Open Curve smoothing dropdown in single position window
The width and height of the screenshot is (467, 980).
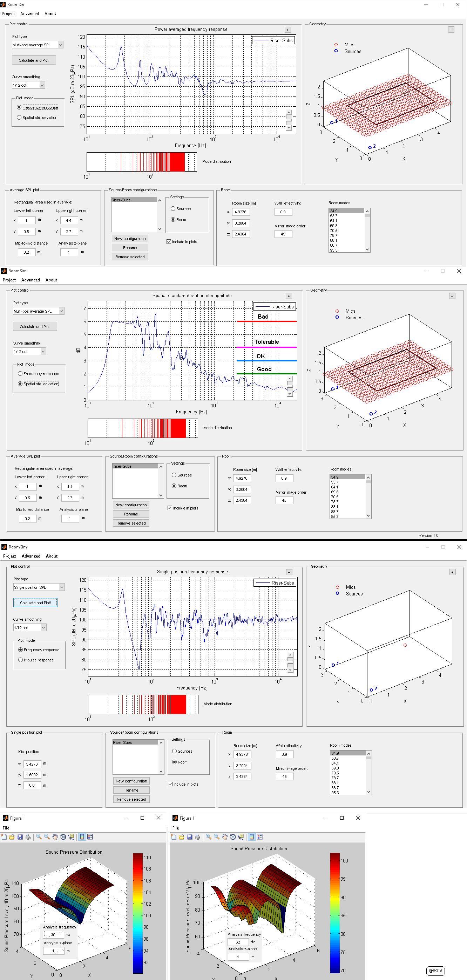[30, 628]
